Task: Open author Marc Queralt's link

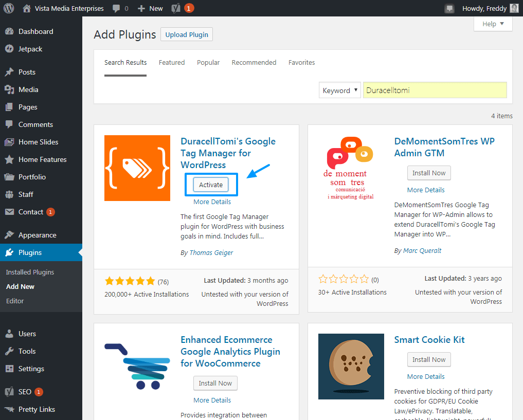Action: click(422, 251)
